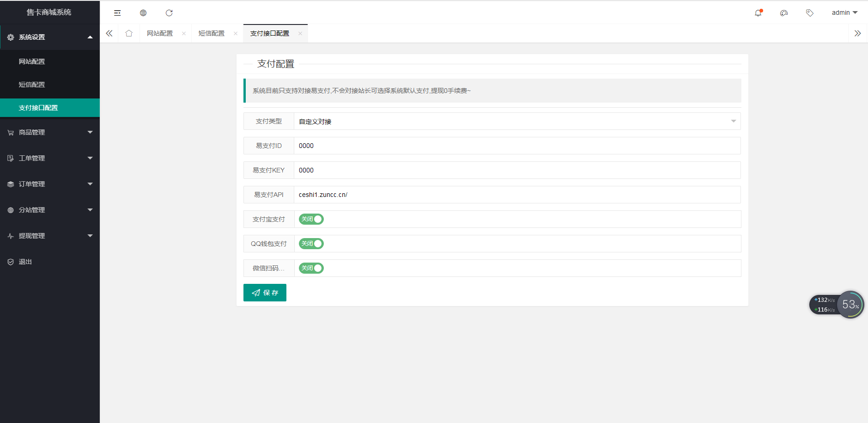The image size is (868, 423).
Task: Select the 支付接口配置 tab
Action: [270, 33]
